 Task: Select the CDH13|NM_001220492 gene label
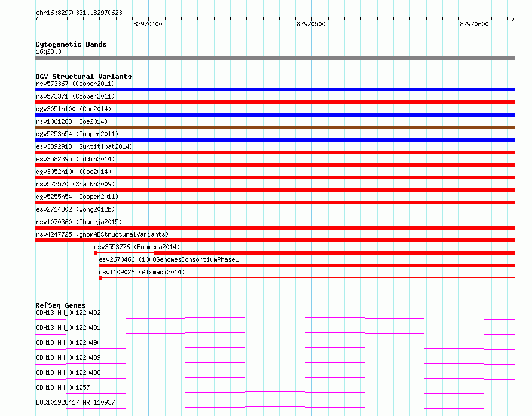click(x=68, y=313)
